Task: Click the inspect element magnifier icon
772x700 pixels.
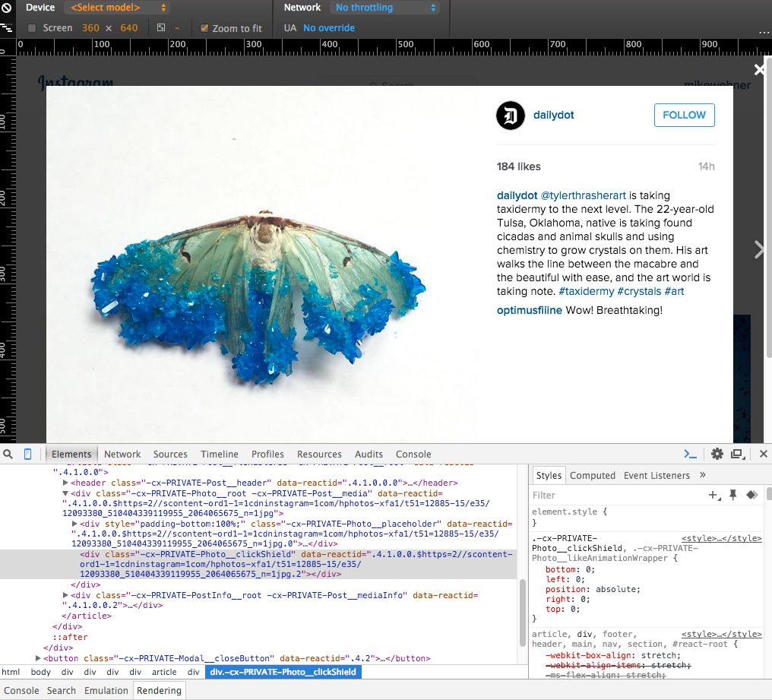Action: tap(8, 454)
